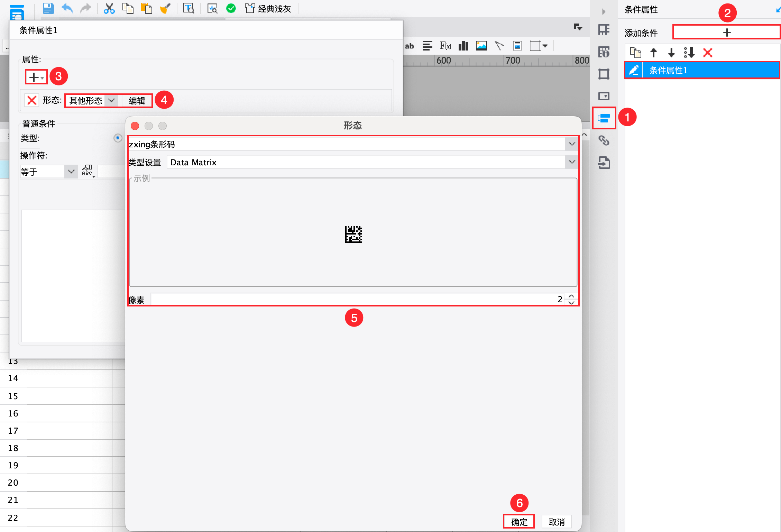The width and height of the screenshot is (781, 532).
Task: Click the plus button to add a condition
Action: point(726,33)
